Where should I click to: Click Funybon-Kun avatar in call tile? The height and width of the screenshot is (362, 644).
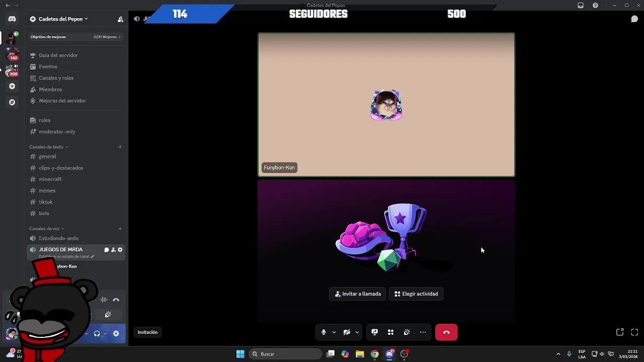(x=386, y=105)
